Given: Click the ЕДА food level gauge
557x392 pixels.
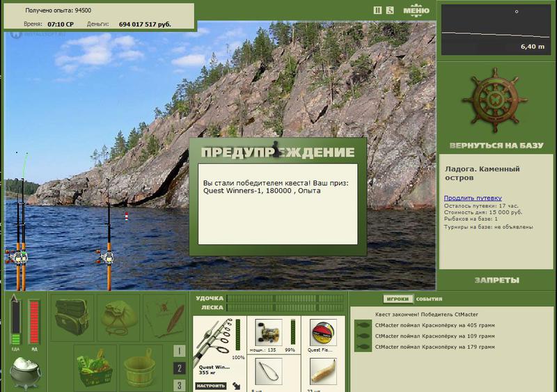Looking at the screenshot, I should (x=15, y=322).
